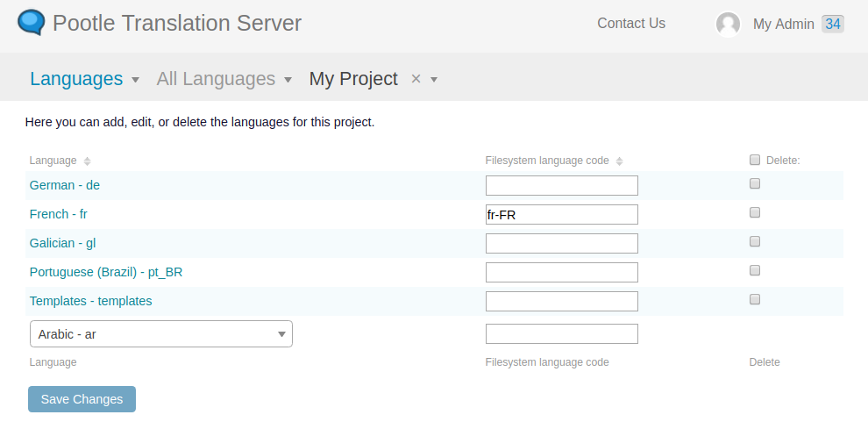Expand the All Languages dropdown arrow

click(288, 80)
